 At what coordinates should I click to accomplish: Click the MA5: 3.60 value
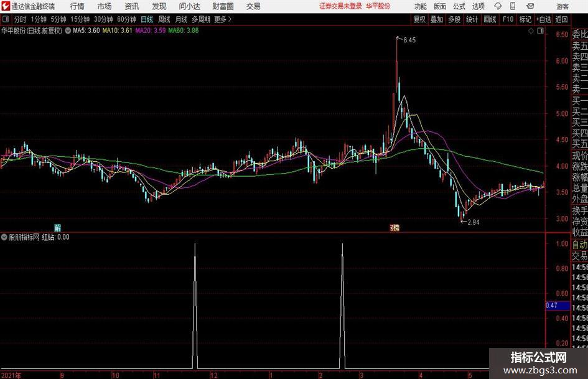click(86, 30)
